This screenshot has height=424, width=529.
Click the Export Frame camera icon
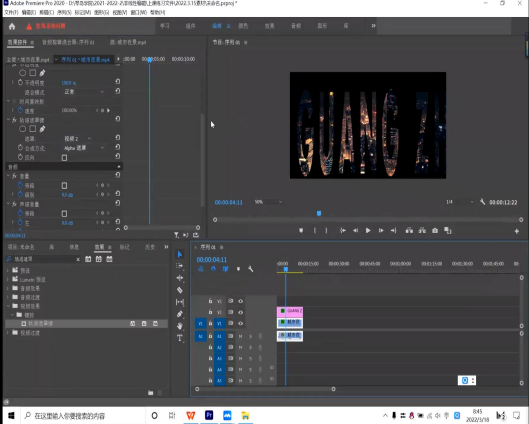[435, 230]
